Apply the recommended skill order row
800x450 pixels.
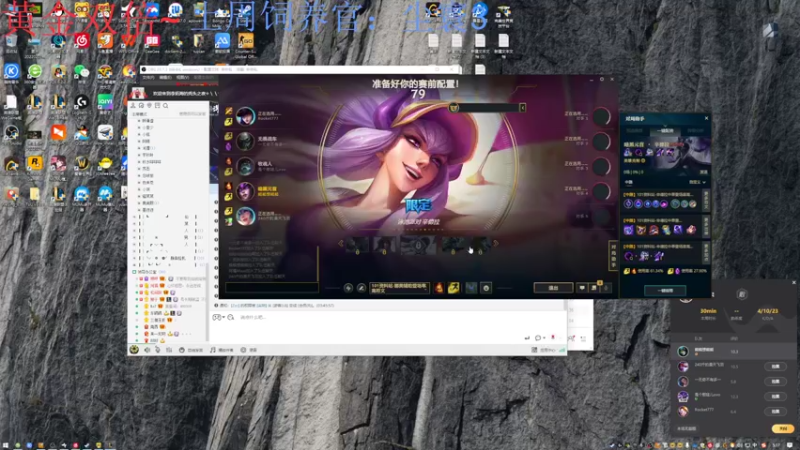(663, 252)
